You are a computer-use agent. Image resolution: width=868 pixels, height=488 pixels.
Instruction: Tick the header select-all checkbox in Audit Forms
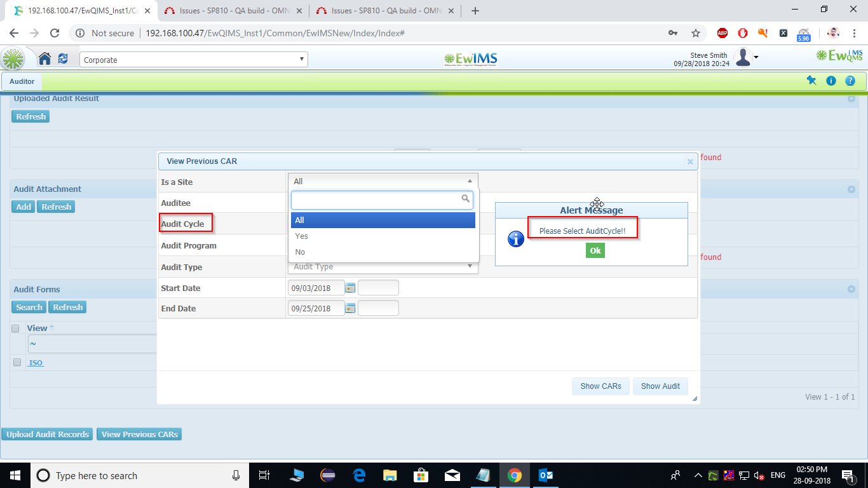(x=15, y=329)
